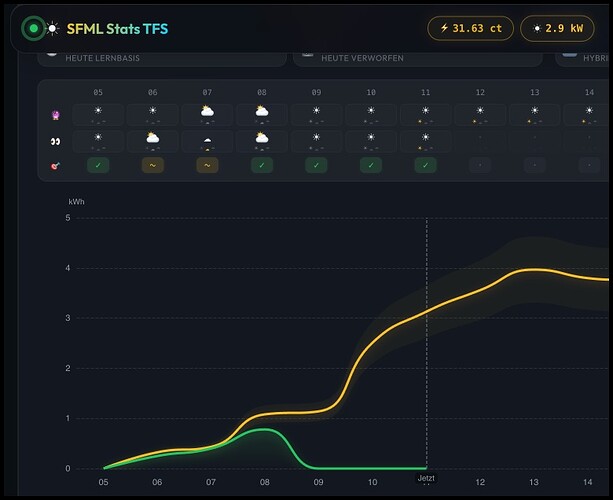Click the SFML Stats TFS title
This screenshot has height=500, width=613.
click(x=117, y=29)
